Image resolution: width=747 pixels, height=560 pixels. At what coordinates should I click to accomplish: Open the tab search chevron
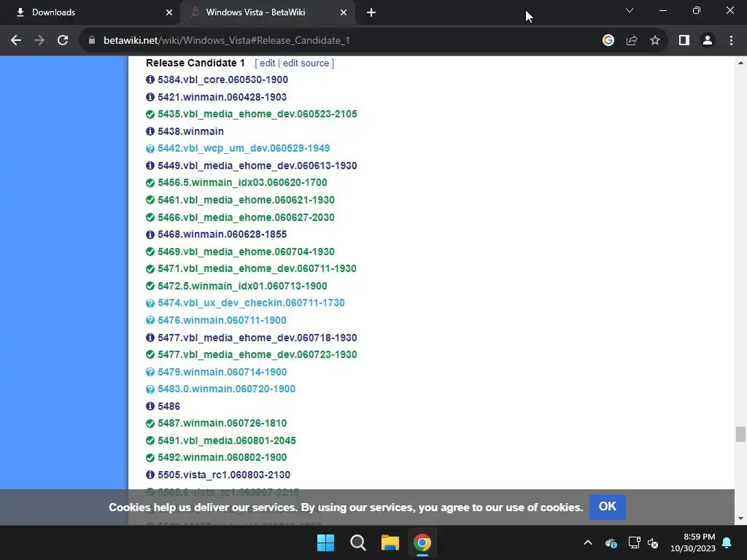click(x=630, y=10)
